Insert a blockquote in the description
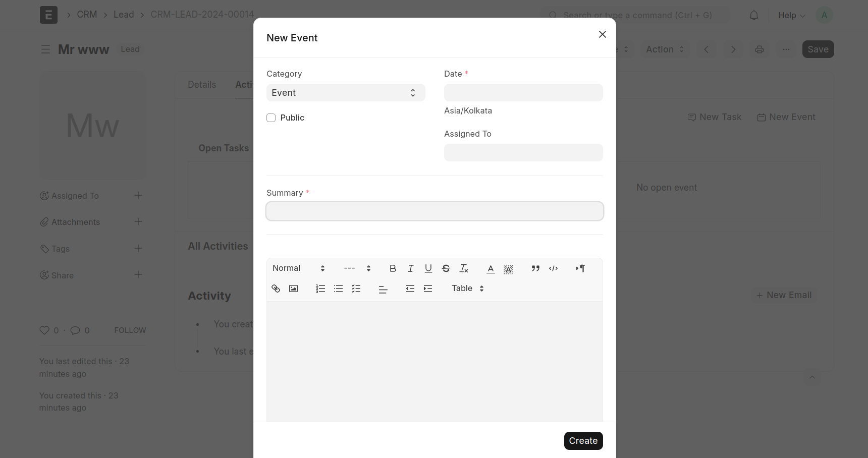Screen dimensions: 868x458 pos(535,268)
